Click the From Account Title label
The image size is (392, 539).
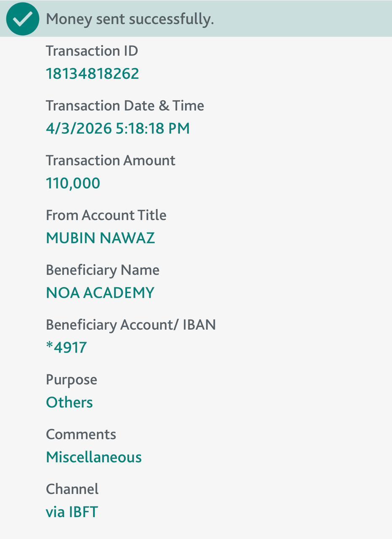coord(106,215)
